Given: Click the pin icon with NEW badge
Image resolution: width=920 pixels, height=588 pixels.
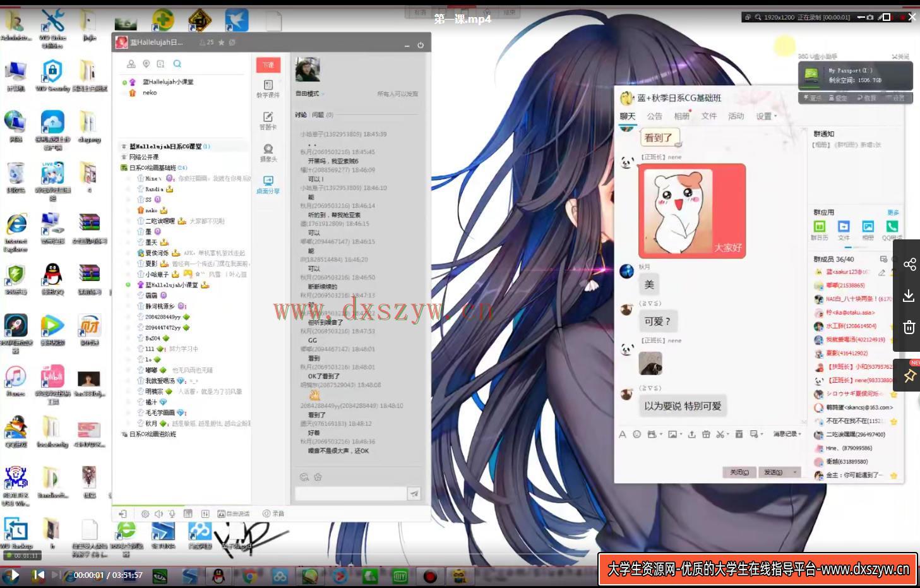Looking at the screenshot, I should point(909,376).
